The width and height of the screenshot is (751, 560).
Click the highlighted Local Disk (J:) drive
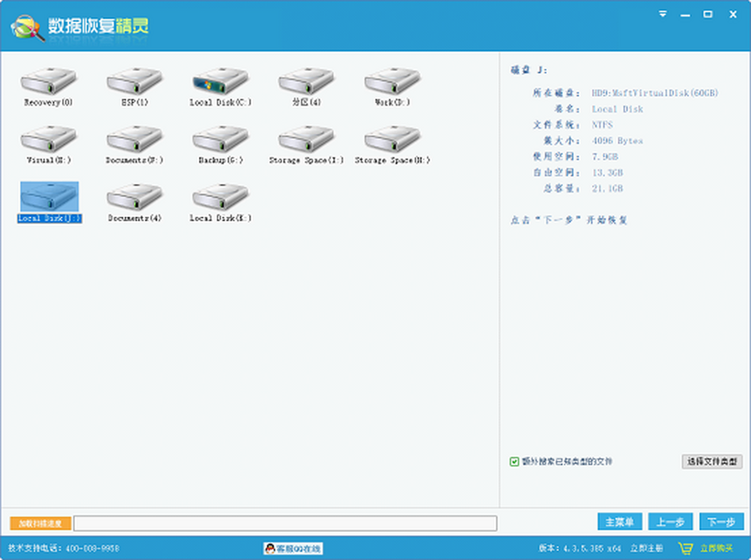(x=49, y=198)
